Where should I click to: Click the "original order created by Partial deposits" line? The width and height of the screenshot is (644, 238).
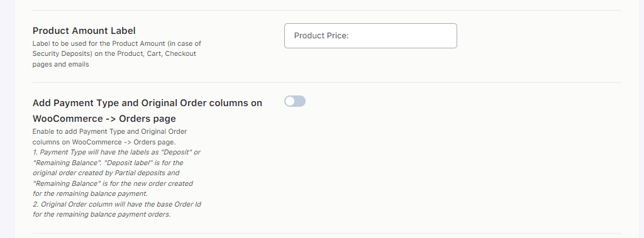pos(106,173)
